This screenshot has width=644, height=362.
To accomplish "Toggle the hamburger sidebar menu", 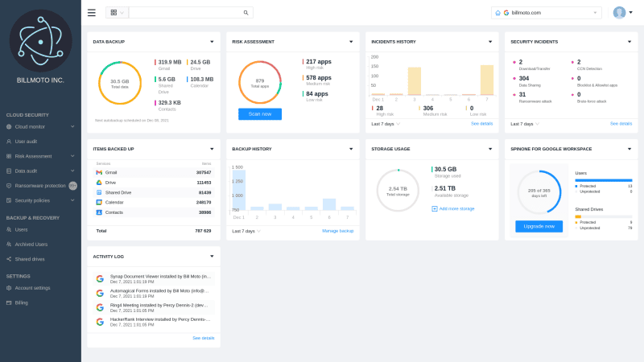I will tap(91, 13).
